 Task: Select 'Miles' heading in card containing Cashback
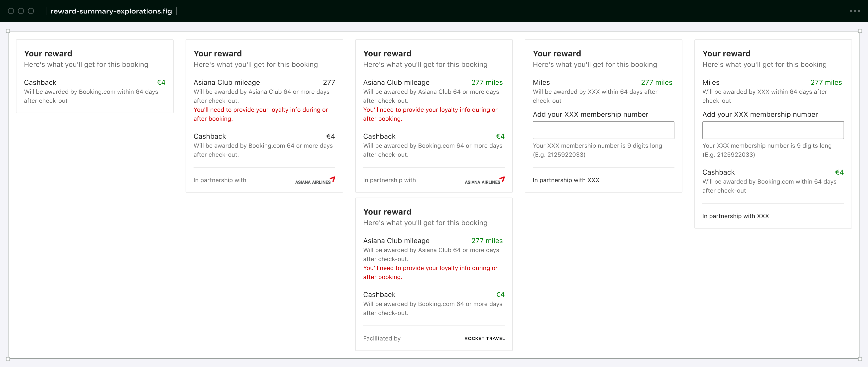pyautogui.click(x=711, y=82)
